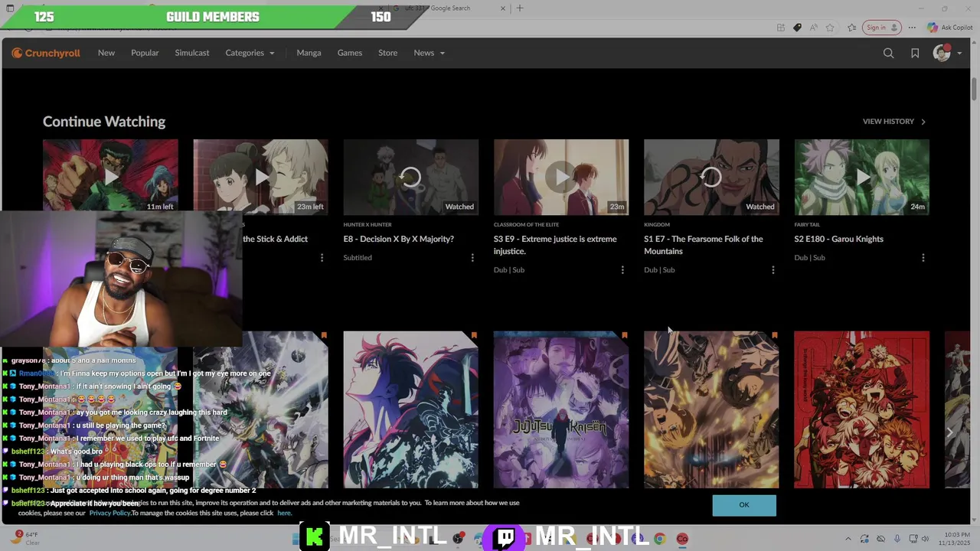The image size is (980, 551).
Task: Click the page vertical scrollbar
Action: pyautogui.click(x=974, y=88)
